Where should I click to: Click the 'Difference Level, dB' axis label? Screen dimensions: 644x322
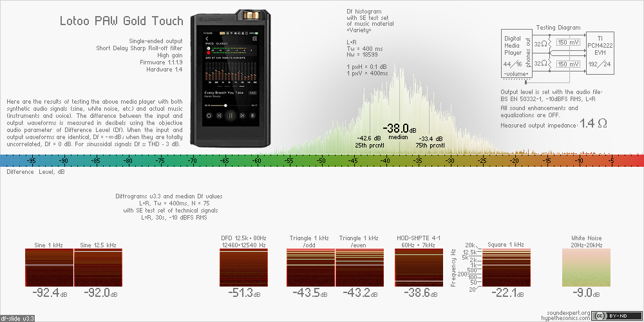tap(35, 172)
